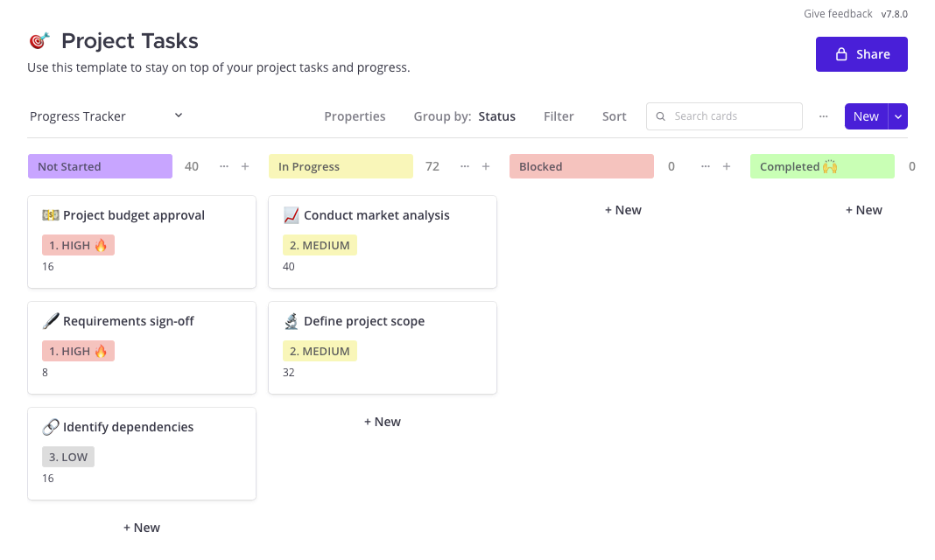Click the chart icon on Conduct market analysis
The height and width of the screenshot is (560, 935).
(291, 215)
